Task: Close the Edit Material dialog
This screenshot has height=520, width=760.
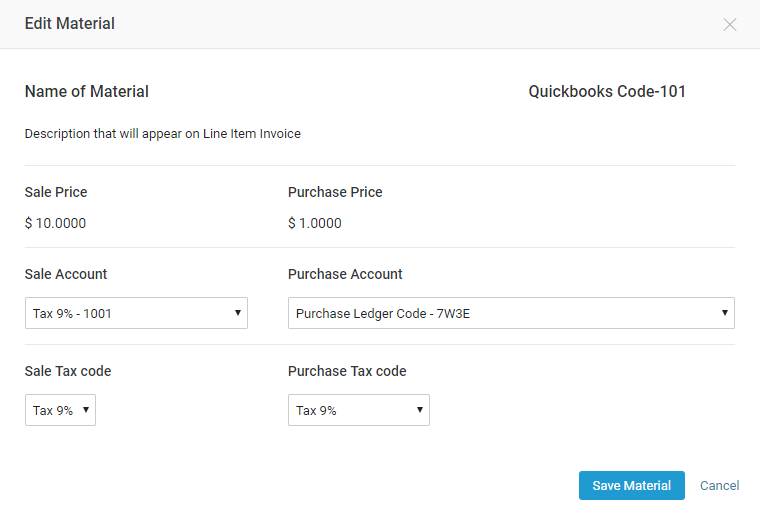Action: (730, 24)
